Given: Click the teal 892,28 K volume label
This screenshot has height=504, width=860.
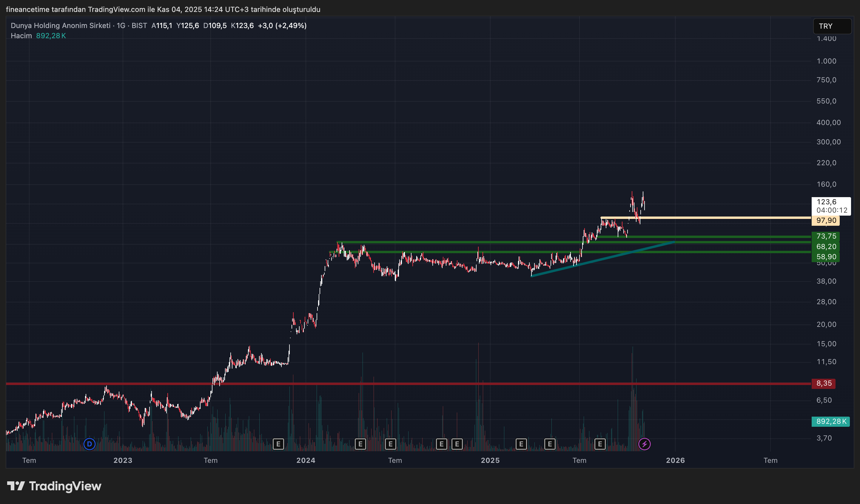Looking at the screenshot, I should pyautogui.click(x=831, y=421).
